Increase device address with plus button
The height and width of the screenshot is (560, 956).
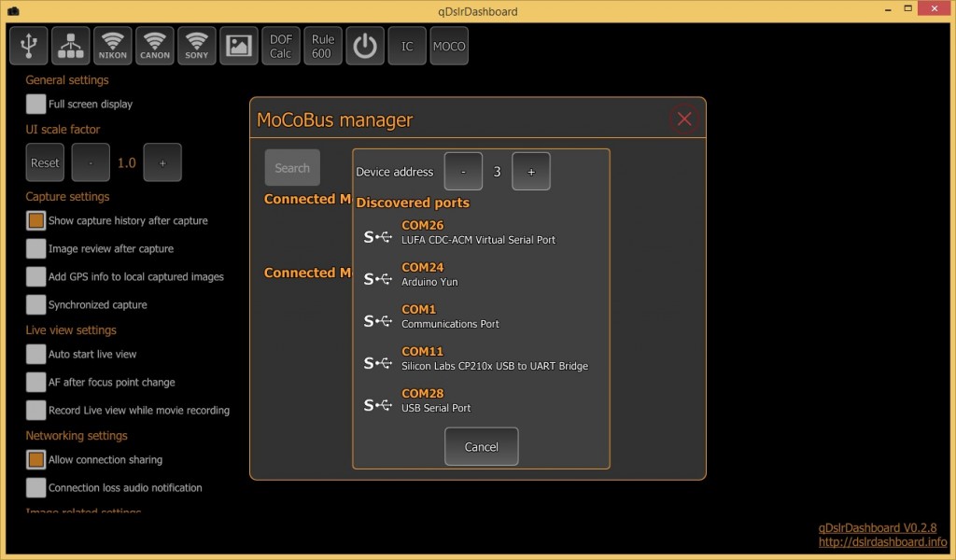[531, 171]
